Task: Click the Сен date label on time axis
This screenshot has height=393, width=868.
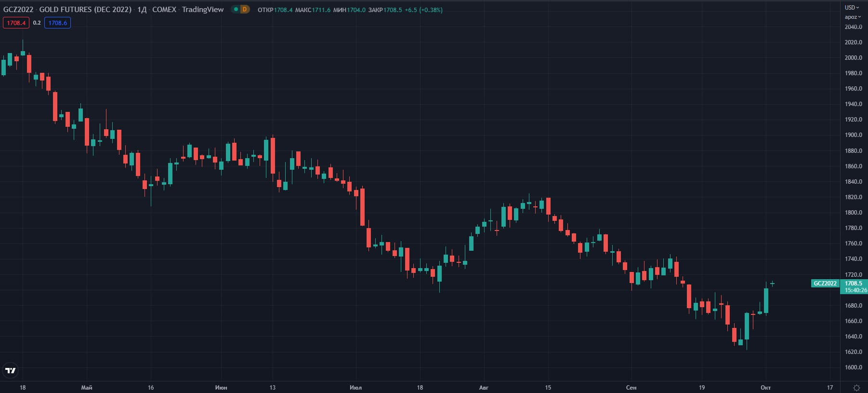Action: coord(631,388)
